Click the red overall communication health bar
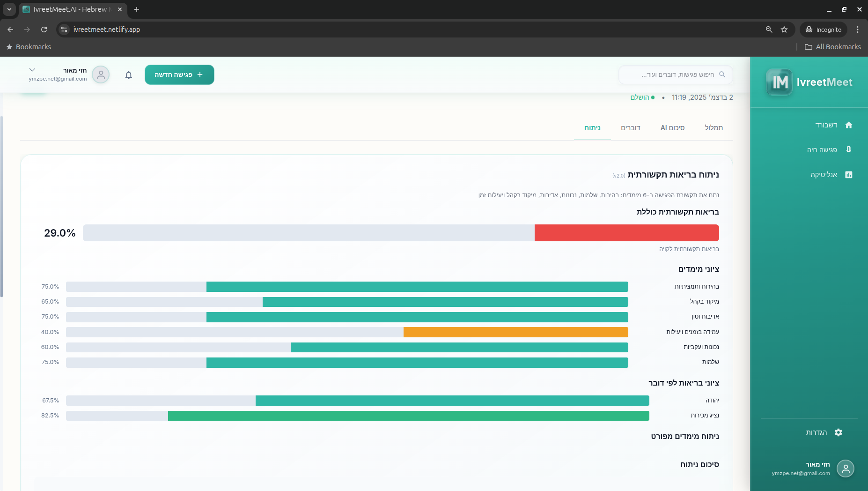 [x=626, y=233]
